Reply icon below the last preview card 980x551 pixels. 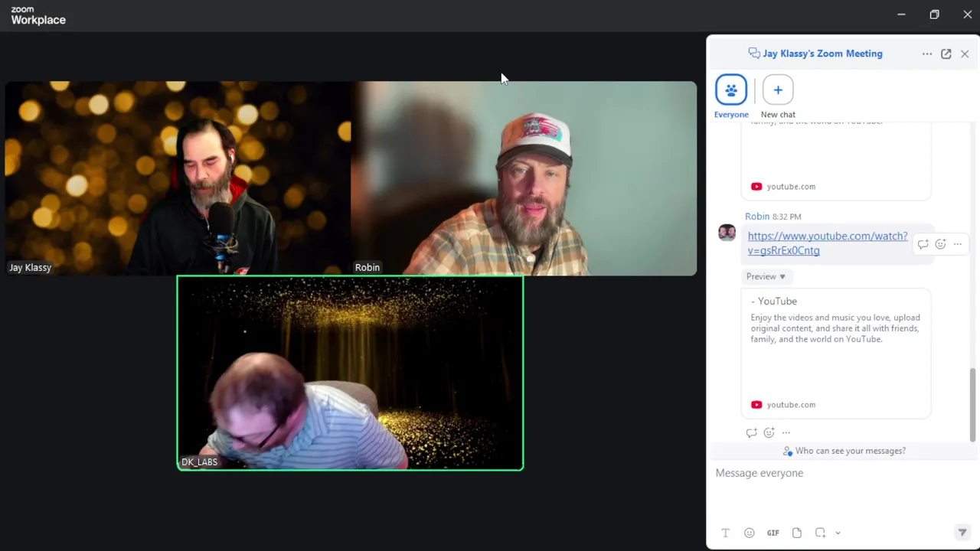point(751,432)
